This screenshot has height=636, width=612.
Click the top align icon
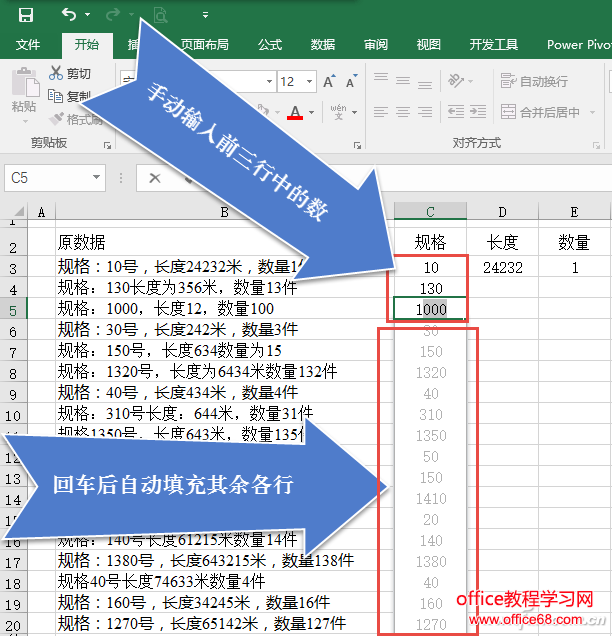tap(381, 77)
